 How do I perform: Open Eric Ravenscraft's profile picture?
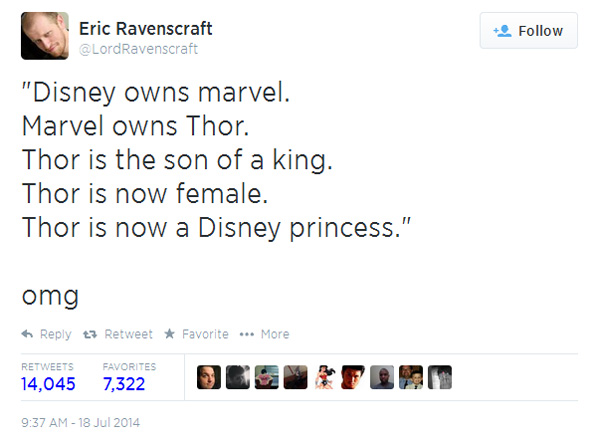[45, 36]
